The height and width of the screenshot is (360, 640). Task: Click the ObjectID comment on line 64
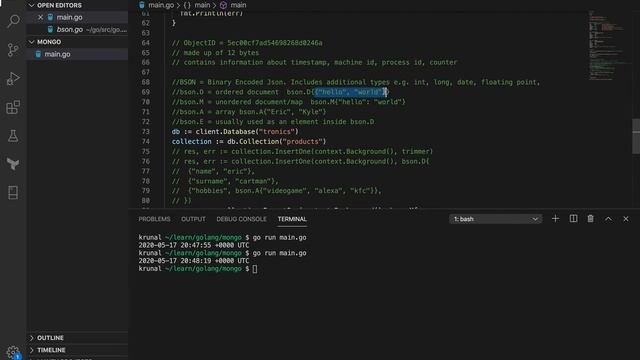coord(247,43)
